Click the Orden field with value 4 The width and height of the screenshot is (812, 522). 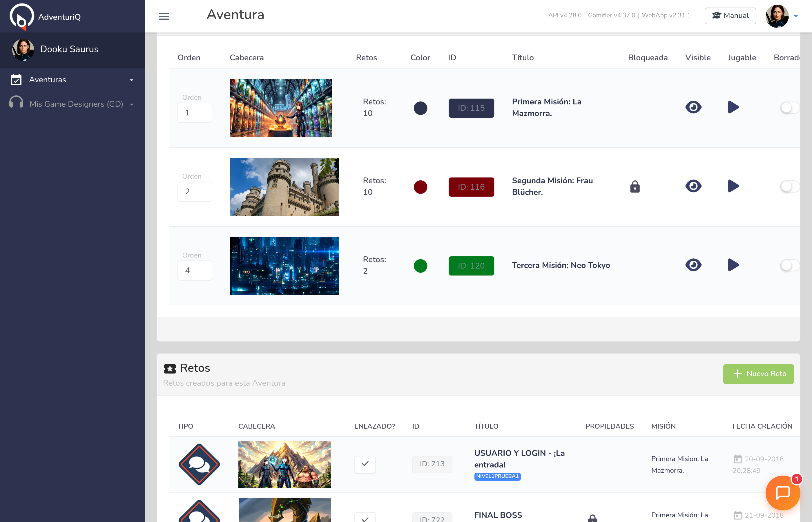(x=195, y=271)
